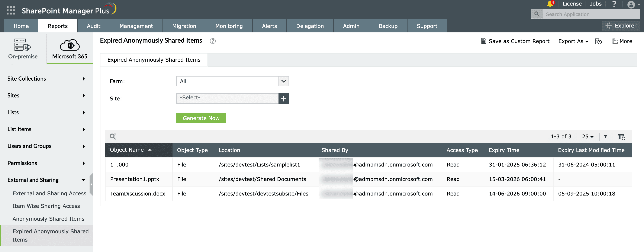Open the Alerts tab
This screenshot has width=644, height=252.
tap(270, 26)
